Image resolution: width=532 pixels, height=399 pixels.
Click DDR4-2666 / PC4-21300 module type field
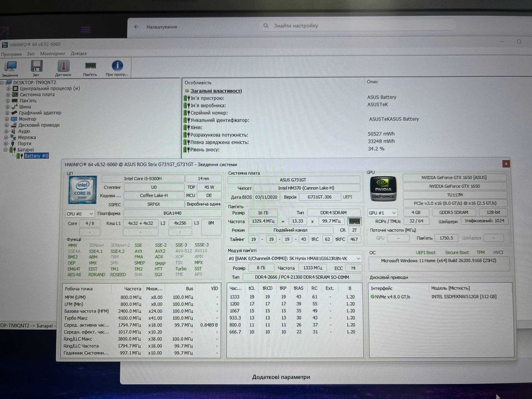(302, 277)
